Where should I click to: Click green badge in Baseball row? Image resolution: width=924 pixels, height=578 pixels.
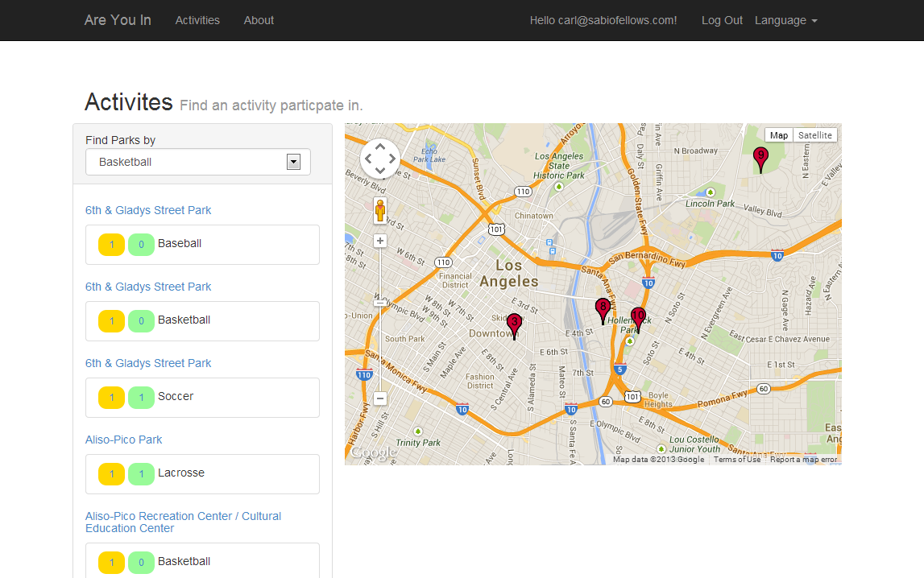tap(142, 245)
